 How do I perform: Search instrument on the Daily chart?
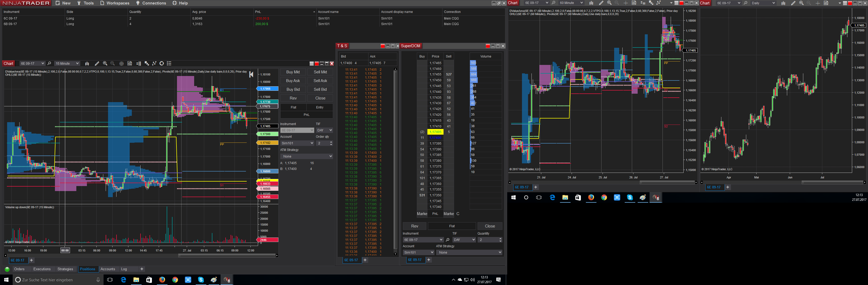coord(745,3)
